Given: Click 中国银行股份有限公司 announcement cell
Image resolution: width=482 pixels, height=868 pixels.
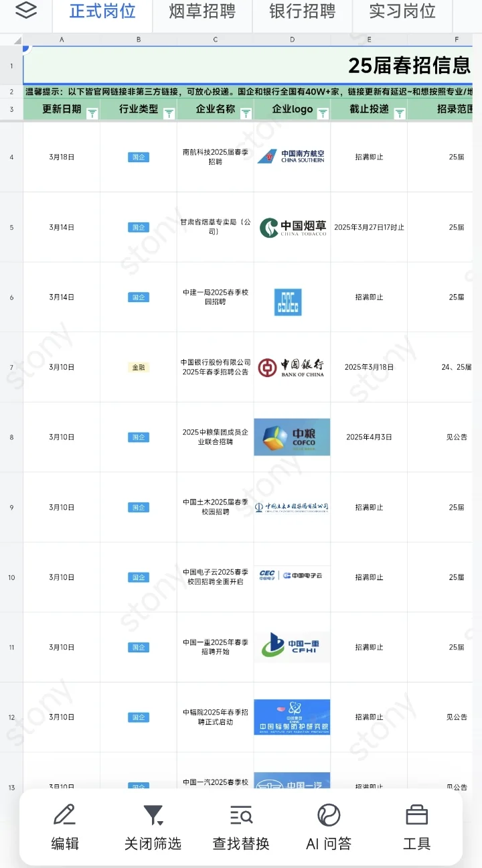Looking at the screenshot, I should tap(216, 367).
